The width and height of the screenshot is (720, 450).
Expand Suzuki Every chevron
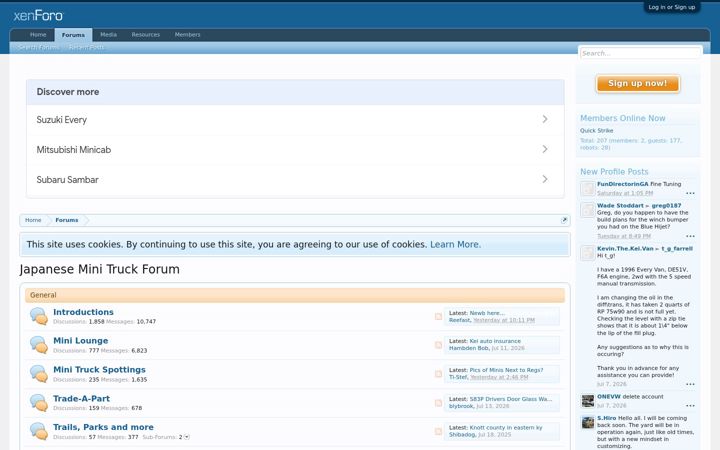point(545,119)
